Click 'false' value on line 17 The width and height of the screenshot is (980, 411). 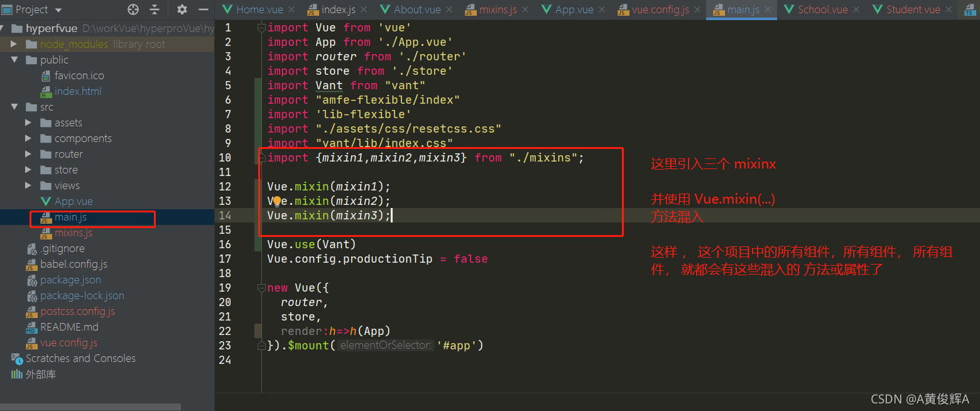pyautogui.click(x=471, y=259)
